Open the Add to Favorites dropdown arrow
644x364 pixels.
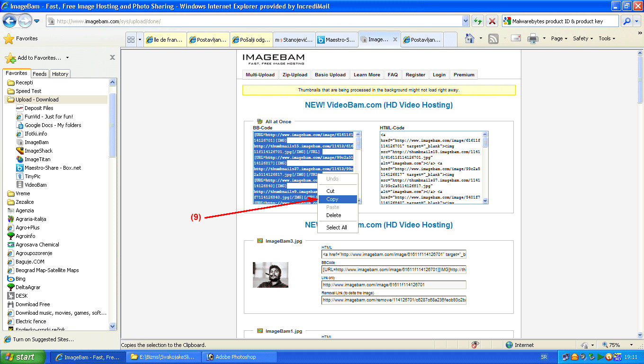pyautogui.click(x=67, y=58)
